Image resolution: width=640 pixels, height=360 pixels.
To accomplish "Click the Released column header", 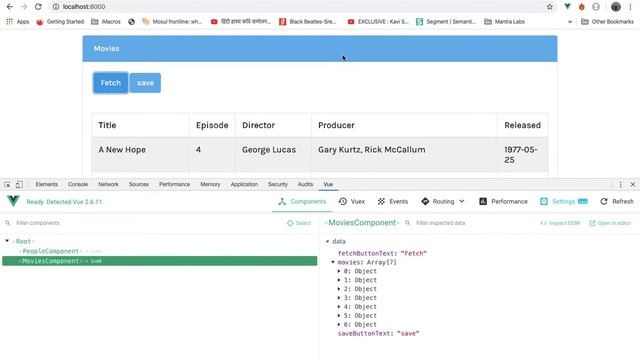I will click(x=522, y=125).
